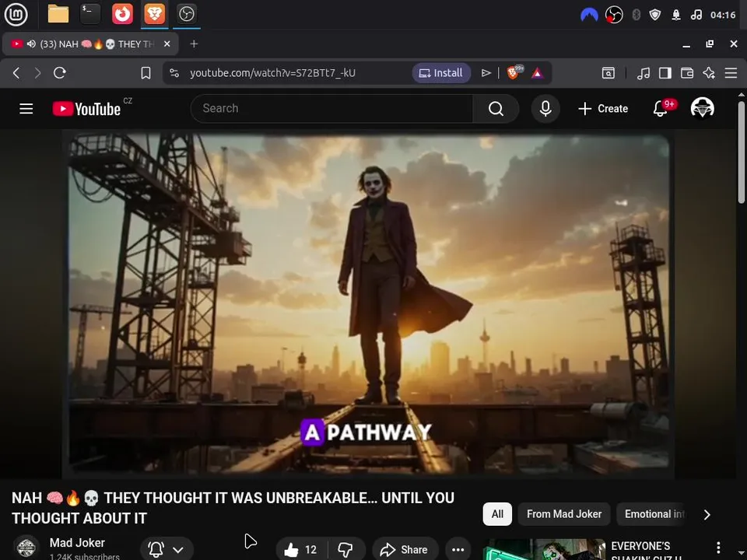Screen dimensions: 747x560
Task: Open the browser music playlist icon
Action: coord(644,73)
